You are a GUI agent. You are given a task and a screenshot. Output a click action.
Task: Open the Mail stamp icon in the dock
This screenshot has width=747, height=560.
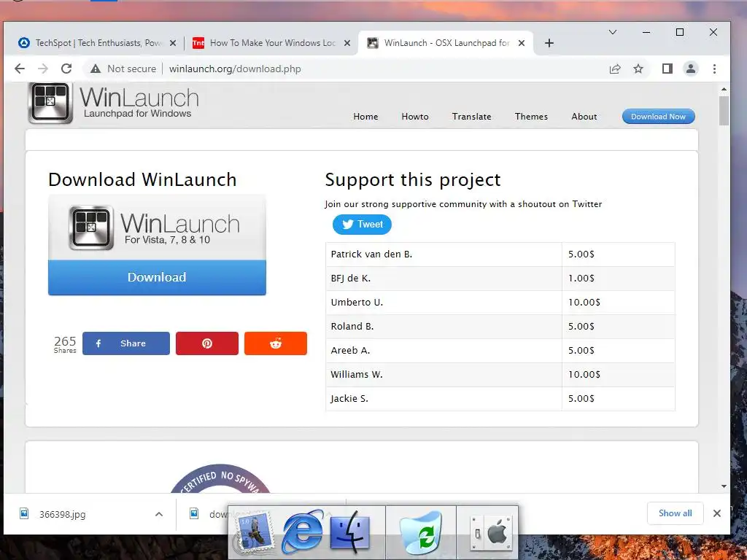click(x=255, y=532)
